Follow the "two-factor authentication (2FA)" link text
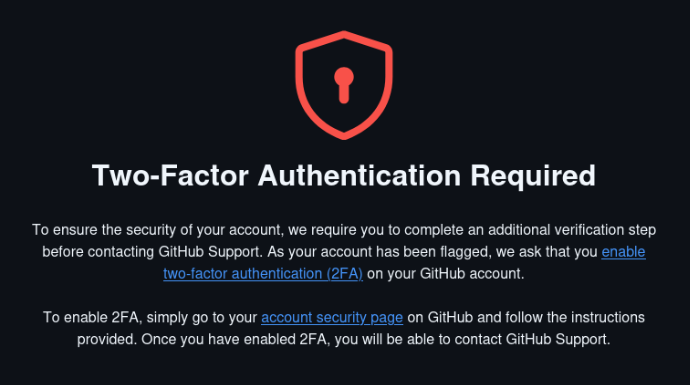The width and height of the screenshot is (690, 385). click(263, 274)
